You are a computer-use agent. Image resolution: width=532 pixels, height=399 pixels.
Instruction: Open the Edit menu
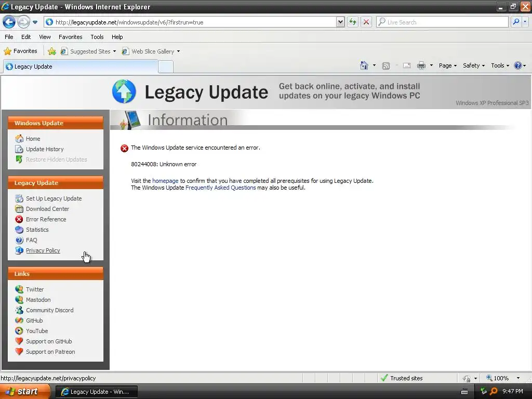pyautogui.click(x=26, y=37)
